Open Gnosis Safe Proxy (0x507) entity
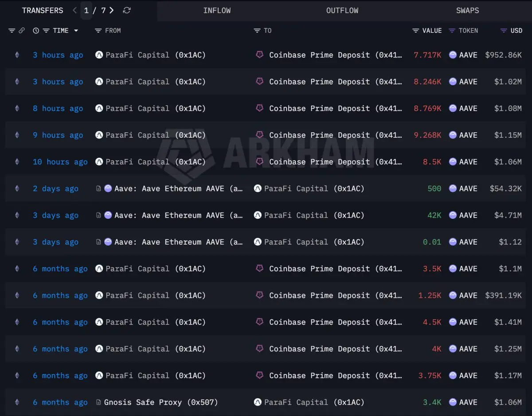The width and height of the screenshot is (532, 416). pyautogui.click(x=161, y=402)
